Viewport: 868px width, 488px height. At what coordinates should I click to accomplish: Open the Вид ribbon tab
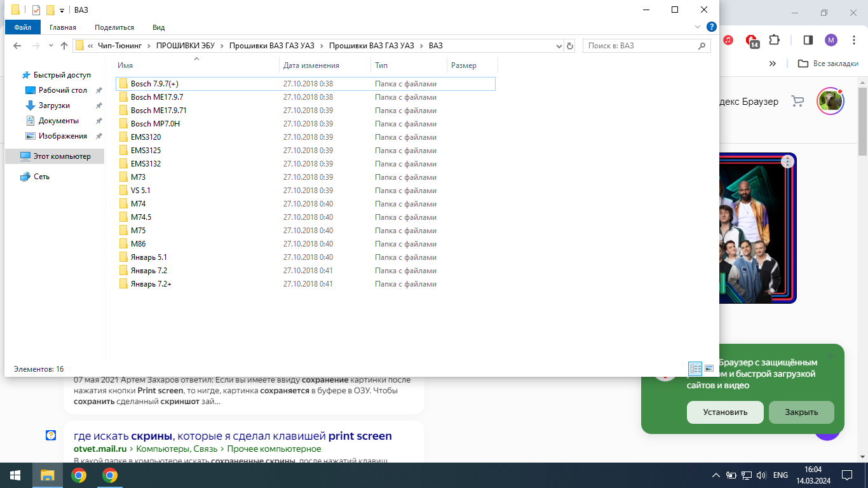[x=158, y=27]
